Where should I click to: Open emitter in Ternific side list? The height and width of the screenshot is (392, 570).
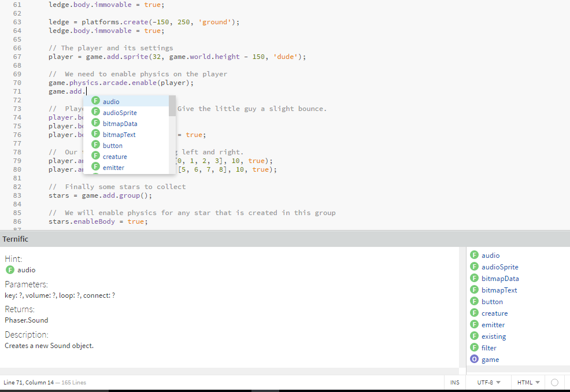click(493, 325)
